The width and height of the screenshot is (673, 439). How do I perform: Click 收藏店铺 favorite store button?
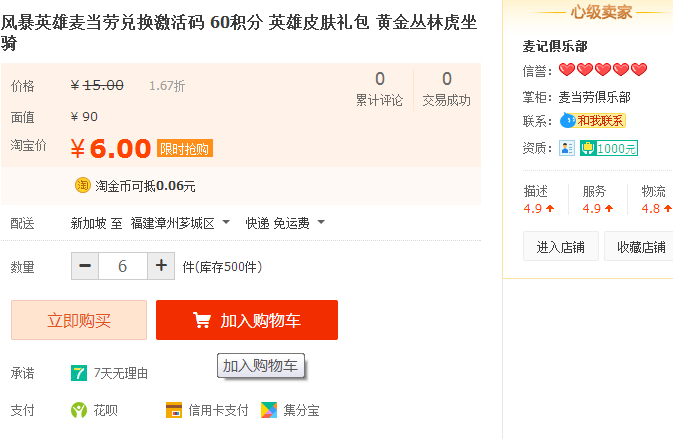click(x=640, y=246)
